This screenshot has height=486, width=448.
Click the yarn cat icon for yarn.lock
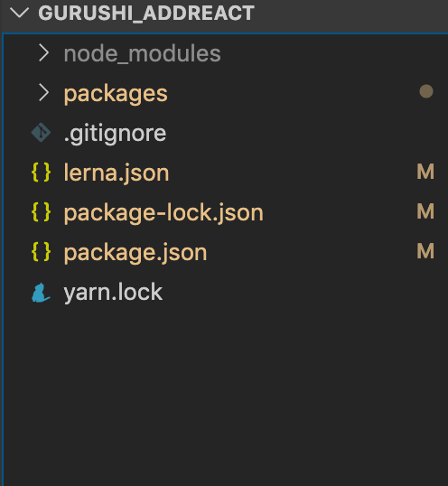coord(41,292)
